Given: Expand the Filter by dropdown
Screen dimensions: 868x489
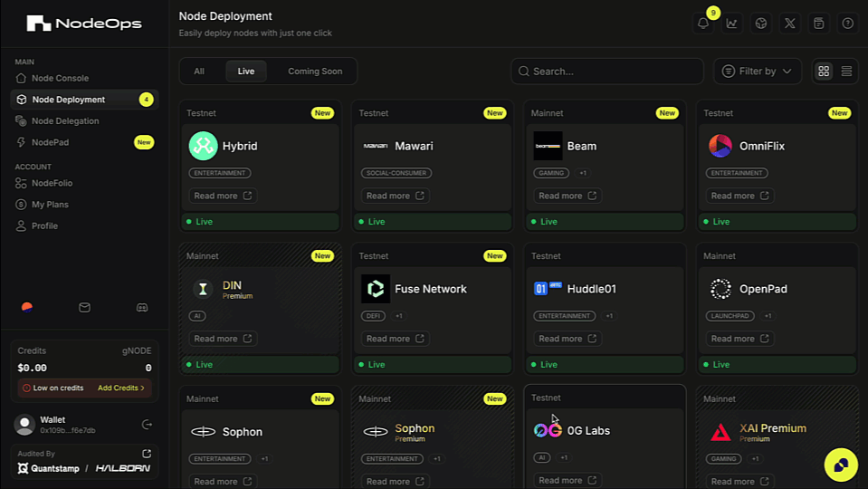Looking at the screenshot, I should [x=758, y=72].
